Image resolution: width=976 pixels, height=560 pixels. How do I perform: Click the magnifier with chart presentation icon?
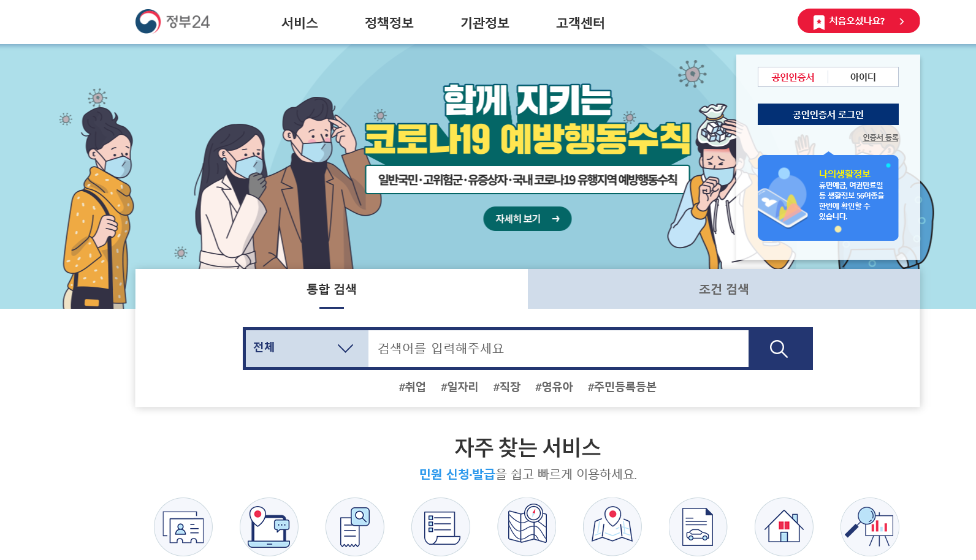pyautogui.click(x=870, y=527)
